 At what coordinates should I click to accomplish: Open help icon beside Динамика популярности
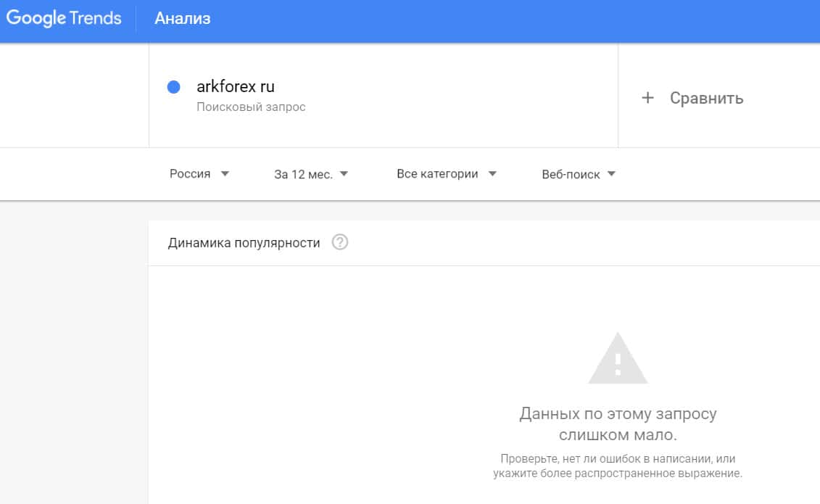tap(340, 243)
